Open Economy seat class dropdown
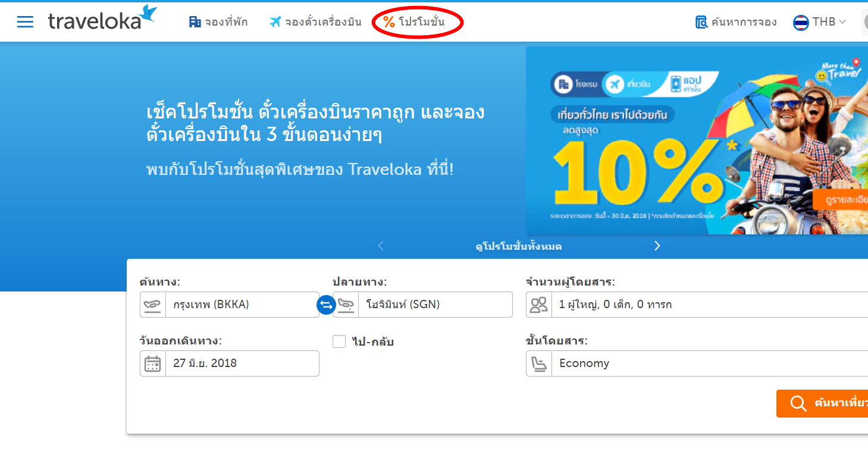 pyautogui.click(x=697, y=363)
